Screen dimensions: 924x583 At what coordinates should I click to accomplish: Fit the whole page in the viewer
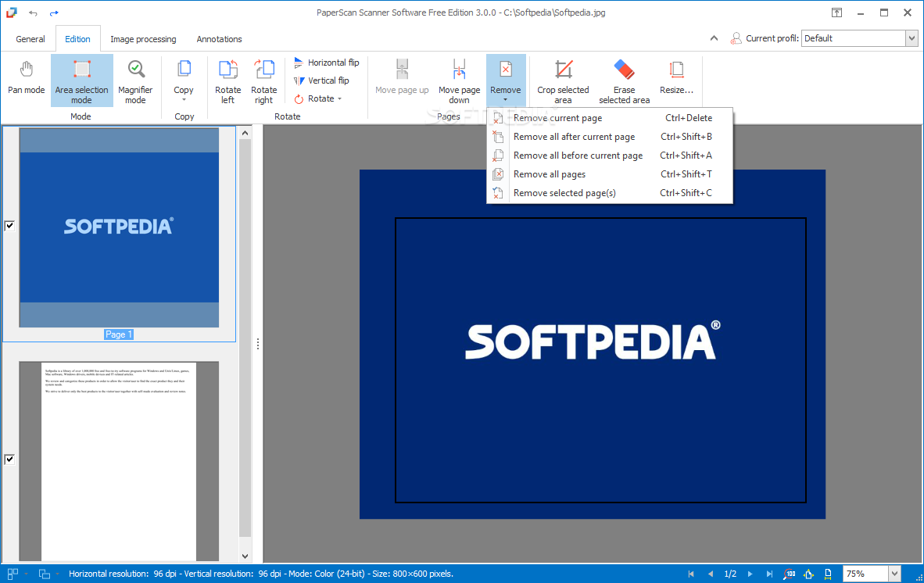pos(808,574)
